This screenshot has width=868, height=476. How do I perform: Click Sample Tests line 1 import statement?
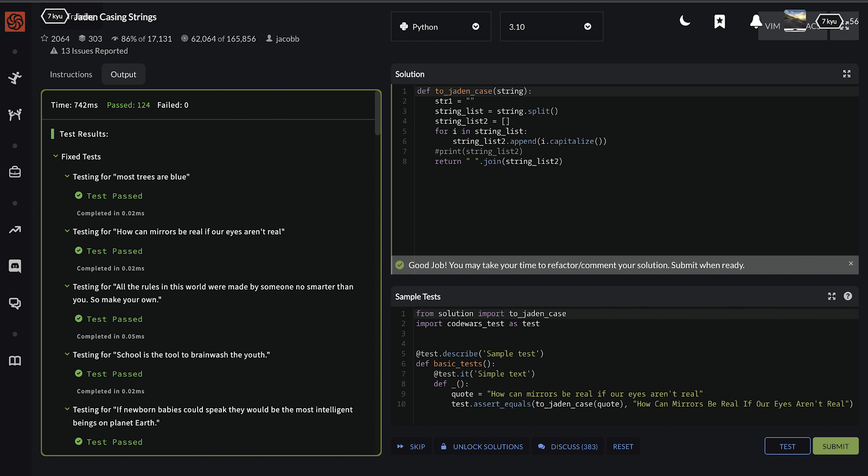(x=491, y=314)
